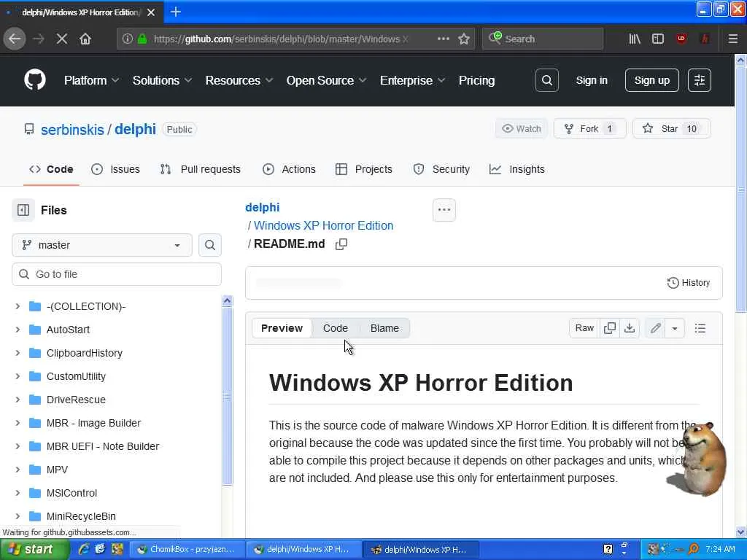
Task: Toggle the Firefox sidebar icon
Action: tap(658, 39)
